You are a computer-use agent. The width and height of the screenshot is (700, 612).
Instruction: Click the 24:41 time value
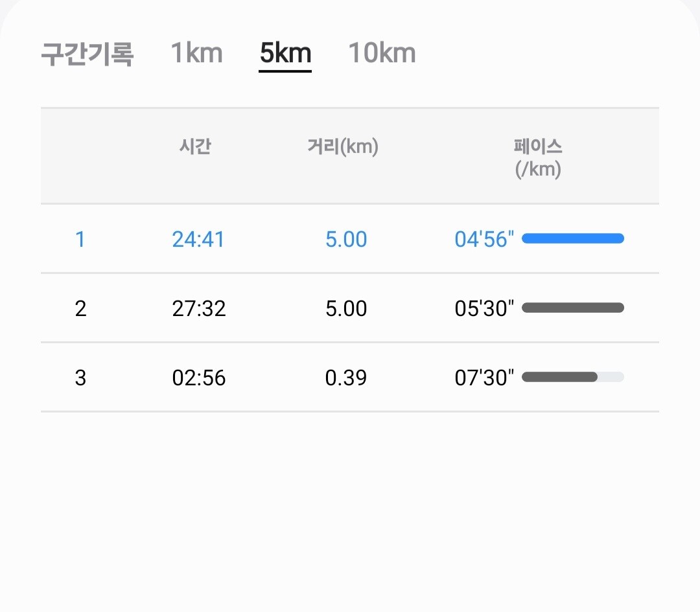(198, 240)
